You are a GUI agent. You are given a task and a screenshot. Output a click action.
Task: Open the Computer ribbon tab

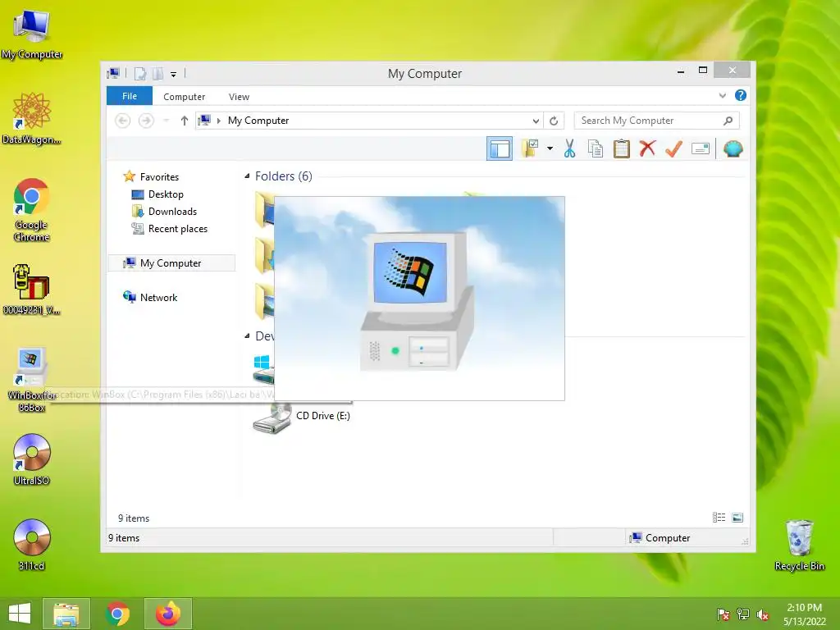pos(185,97)
